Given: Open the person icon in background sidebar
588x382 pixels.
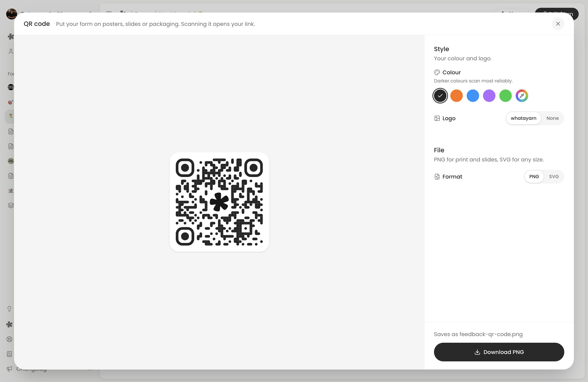Looking at the screenshot, I should click(11, 51).
